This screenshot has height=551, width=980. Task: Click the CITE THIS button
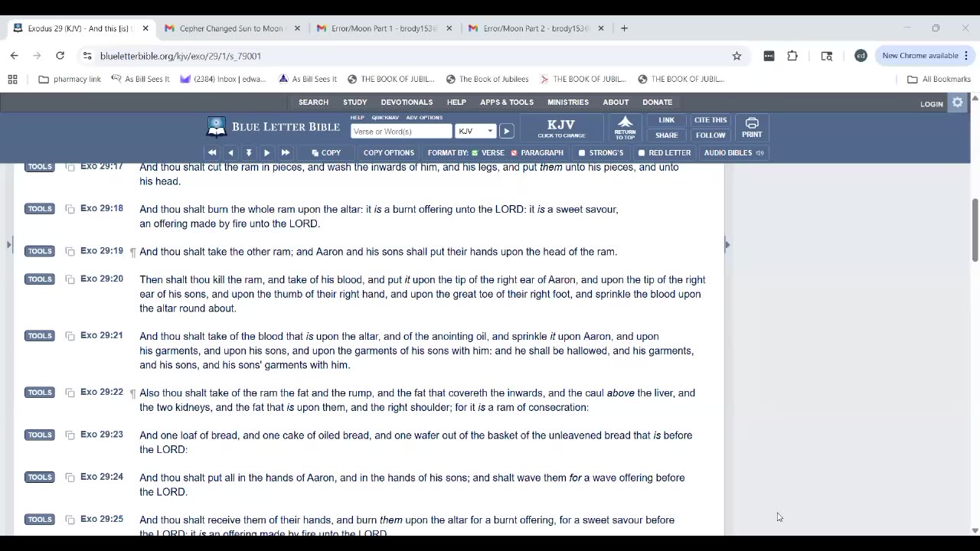[x=710, y=120]
